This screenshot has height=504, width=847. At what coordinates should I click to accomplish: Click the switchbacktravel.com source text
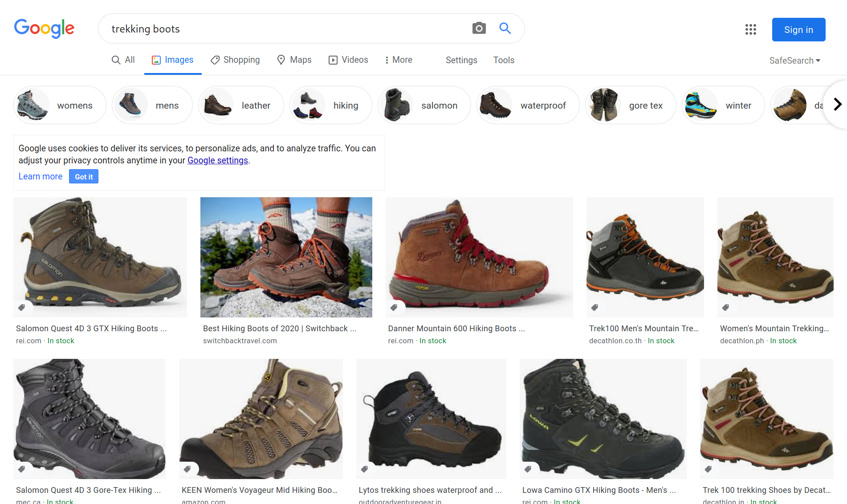240,341
